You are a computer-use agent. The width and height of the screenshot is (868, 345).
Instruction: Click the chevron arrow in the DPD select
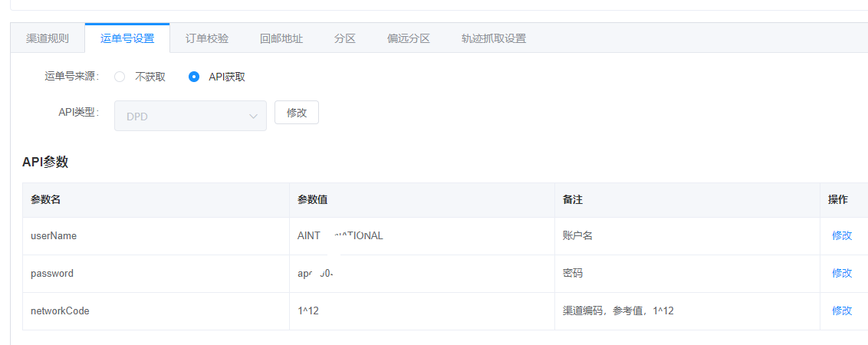253,116
